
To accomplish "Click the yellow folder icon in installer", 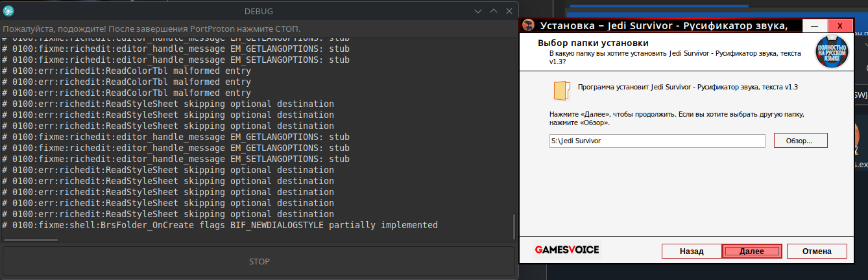I will (561, 91).
